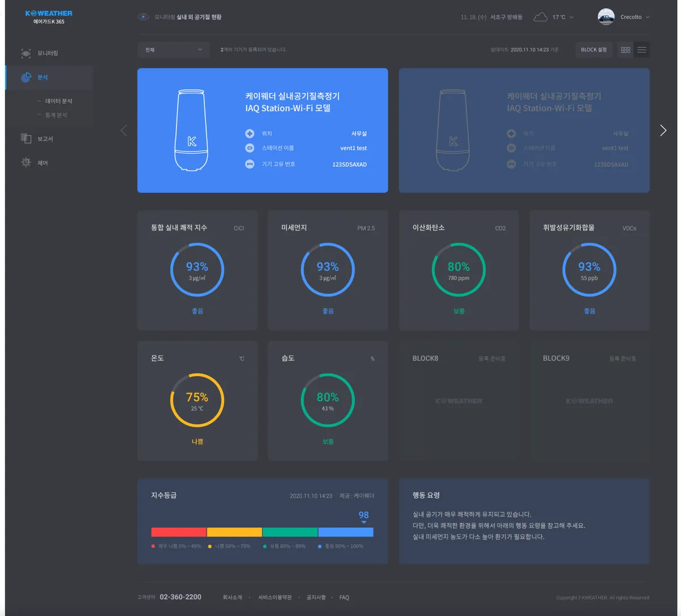The height and width of the screenshot is (616, 681).
Task: Click the eye icon beside 모니터링 title
Action: 144,17
